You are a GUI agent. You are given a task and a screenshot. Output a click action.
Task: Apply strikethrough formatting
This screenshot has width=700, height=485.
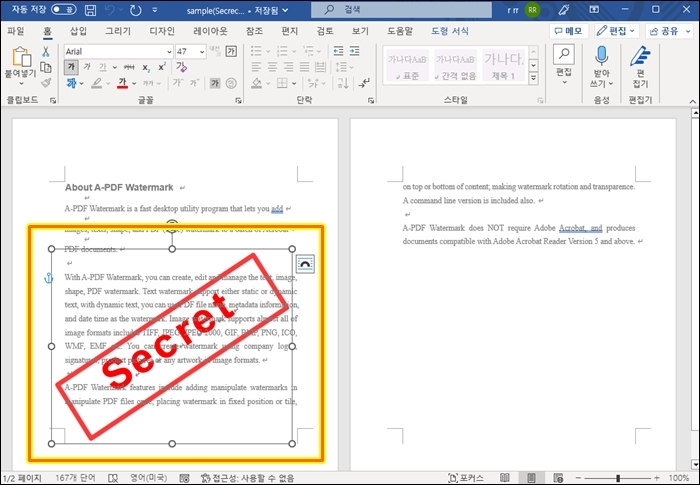tap(129, 67)
